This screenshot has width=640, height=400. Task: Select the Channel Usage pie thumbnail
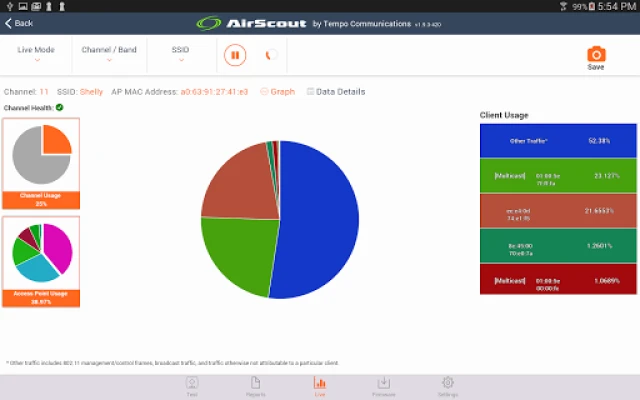click(x=41, y=162)
